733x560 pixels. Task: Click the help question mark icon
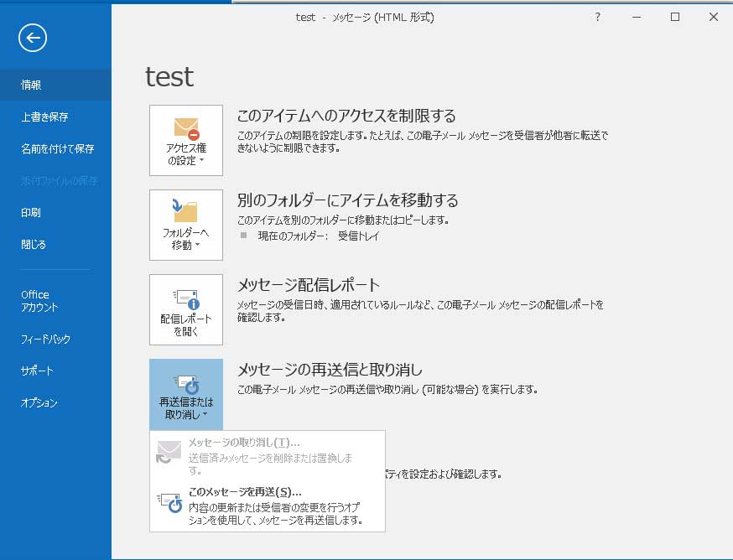coord(597,17)
